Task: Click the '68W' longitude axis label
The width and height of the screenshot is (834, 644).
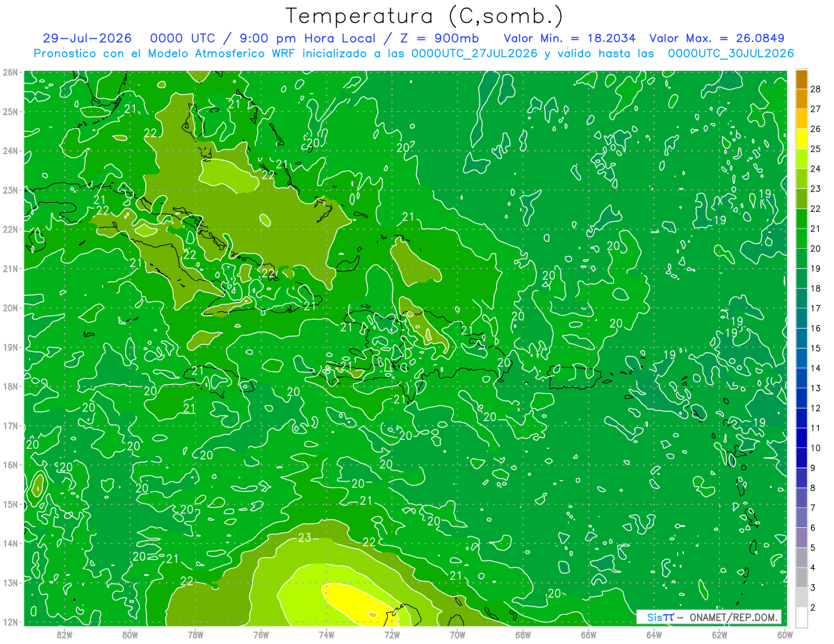Action: (x=523, y=634)
